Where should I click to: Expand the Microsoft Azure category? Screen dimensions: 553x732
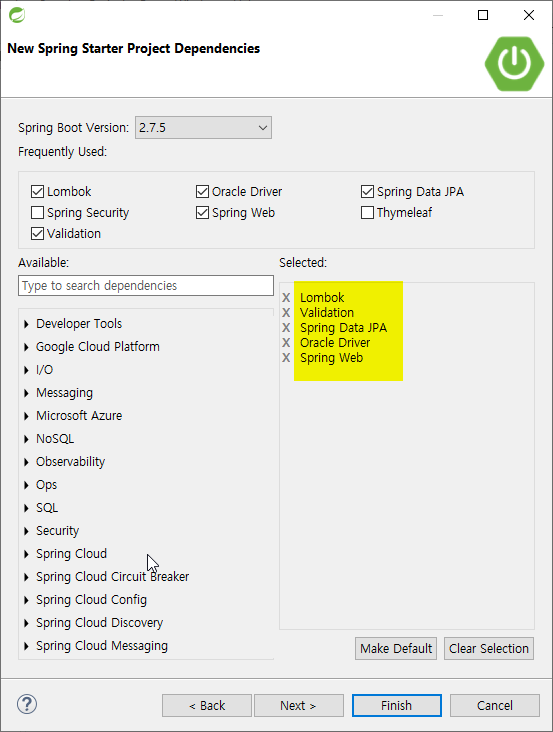tap(27, 416)
